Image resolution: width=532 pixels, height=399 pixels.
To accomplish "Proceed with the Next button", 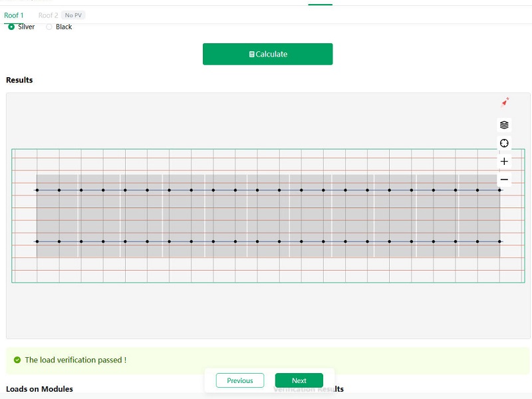I will click(299, 380).
